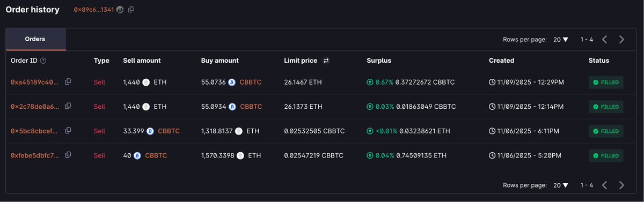Open order 0xa45189c40 details link
Viewport: 644px width, 202px height.
click(35, 83)
